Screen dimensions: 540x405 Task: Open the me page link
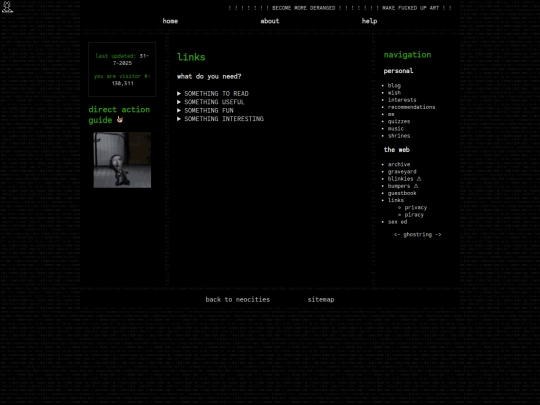tap(391, 114)
